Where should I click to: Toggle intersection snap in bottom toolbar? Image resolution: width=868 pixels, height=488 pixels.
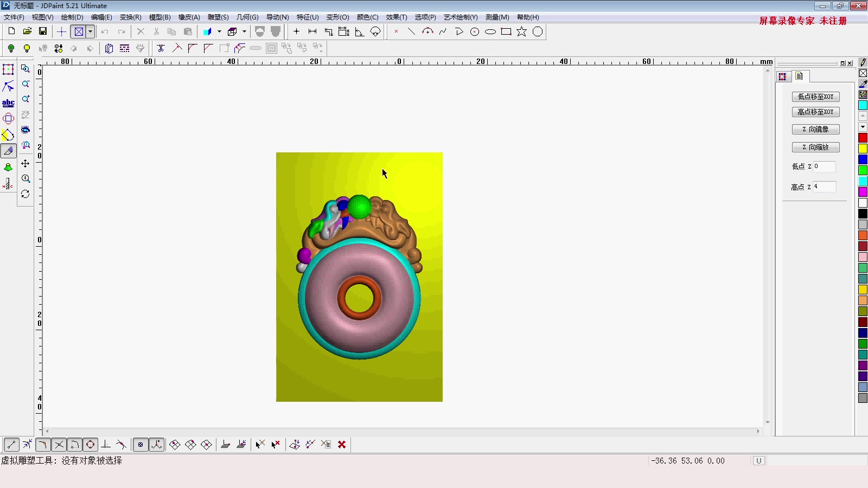59,445
